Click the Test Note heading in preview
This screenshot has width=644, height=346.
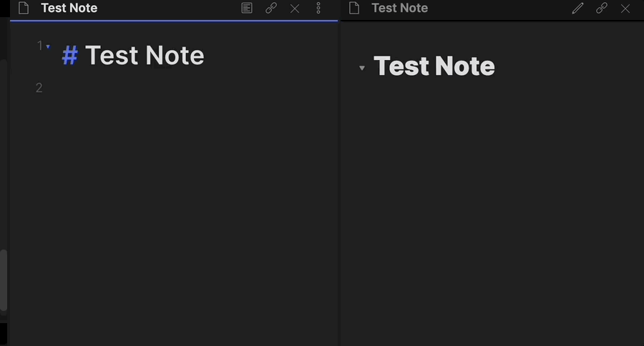[x=434, y=66]
